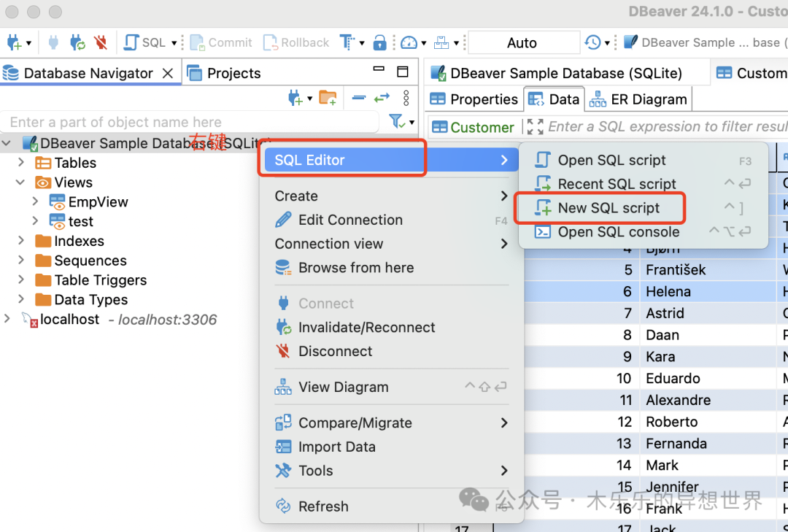Open the SQL toolbar button dropdown arrow
The height and width of the screenshot is (532, 788).
pos(174,43)
